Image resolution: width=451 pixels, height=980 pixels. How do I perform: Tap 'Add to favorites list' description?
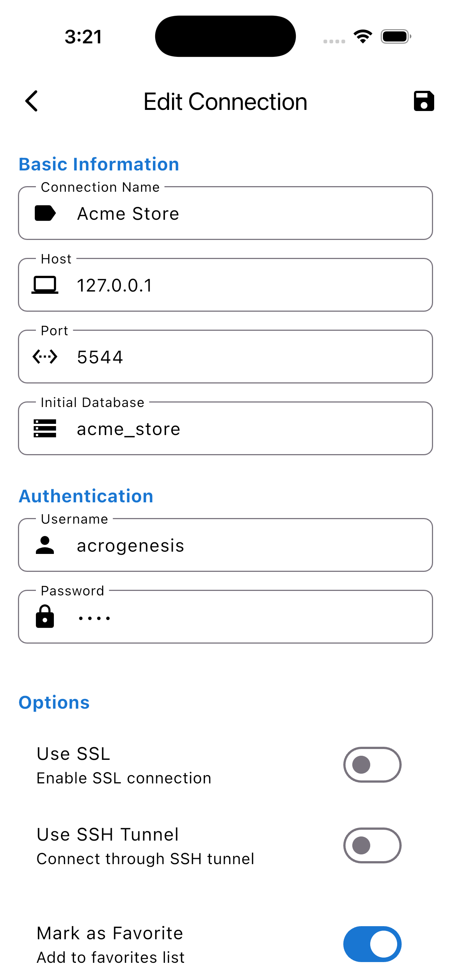110,957
